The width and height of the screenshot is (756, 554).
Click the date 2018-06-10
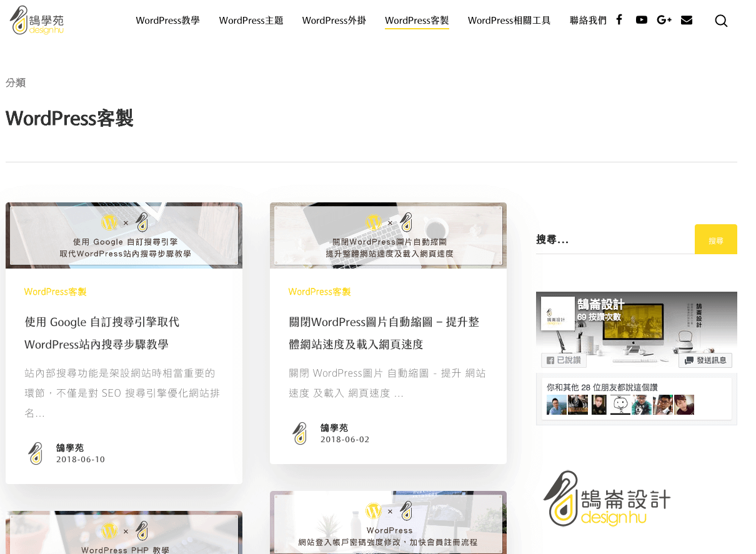[x=81, y=460]
